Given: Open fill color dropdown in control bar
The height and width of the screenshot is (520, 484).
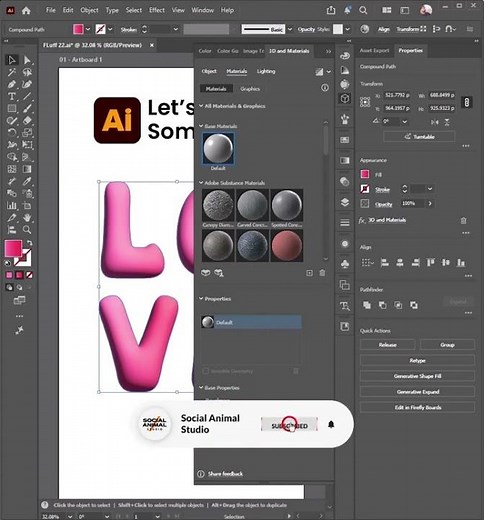Looking at the screenshot, I should pos(88,29).
